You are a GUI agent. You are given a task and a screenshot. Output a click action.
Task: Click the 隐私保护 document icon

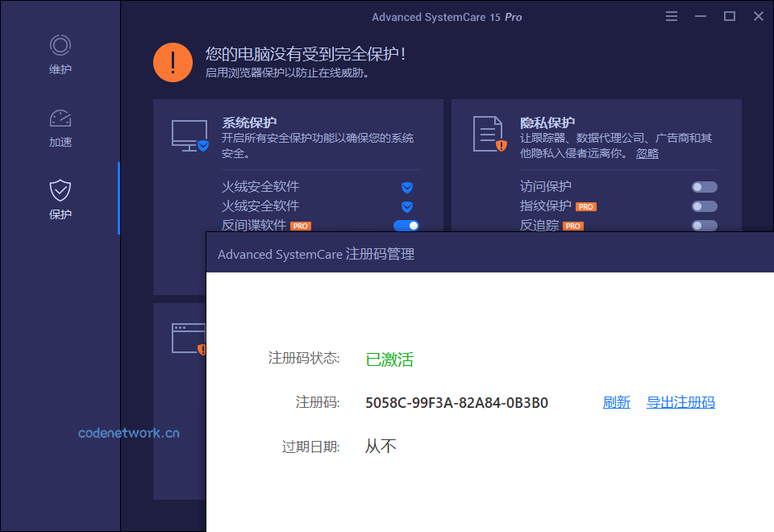488,132
